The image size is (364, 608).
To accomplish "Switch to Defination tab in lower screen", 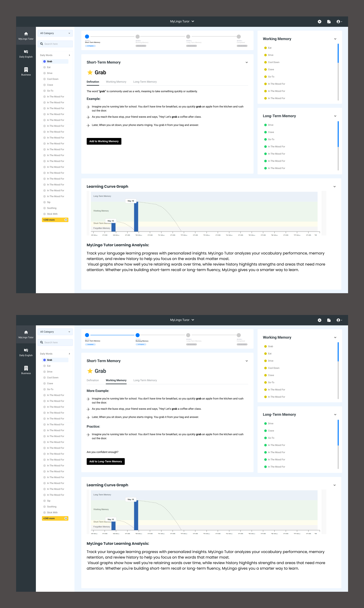I will click(x=93, y=381).
